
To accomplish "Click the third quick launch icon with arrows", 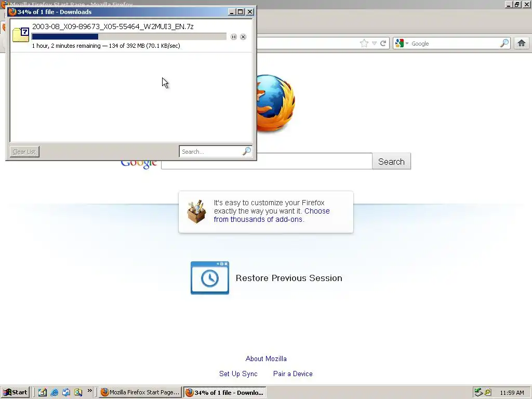I will pos(66,392).
